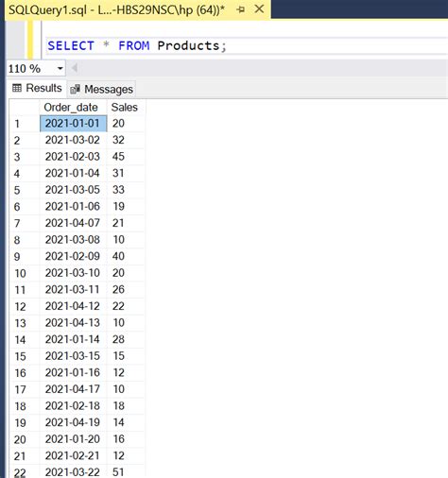Select the Sales value 16
Viewport: 448px width, 478px height.
[x=126, y=439]
